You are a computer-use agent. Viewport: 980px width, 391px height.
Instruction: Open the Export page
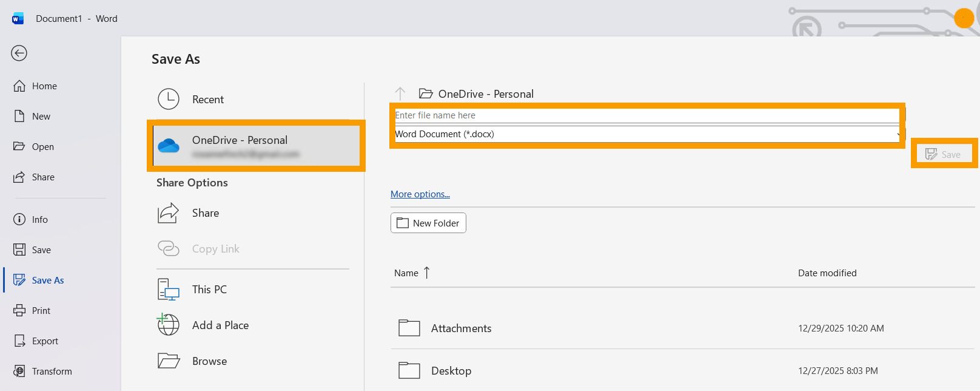pyautogui.click(x=45, y=341)
